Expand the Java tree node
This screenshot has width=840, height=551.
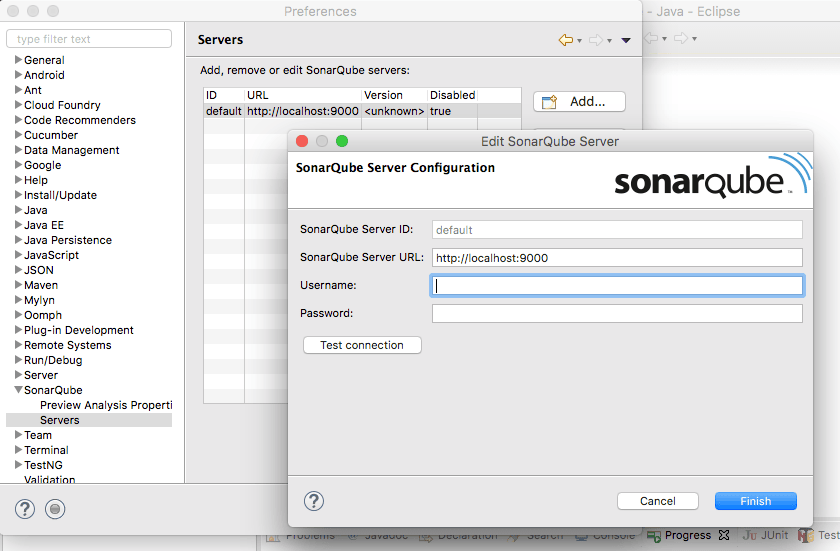18,209
